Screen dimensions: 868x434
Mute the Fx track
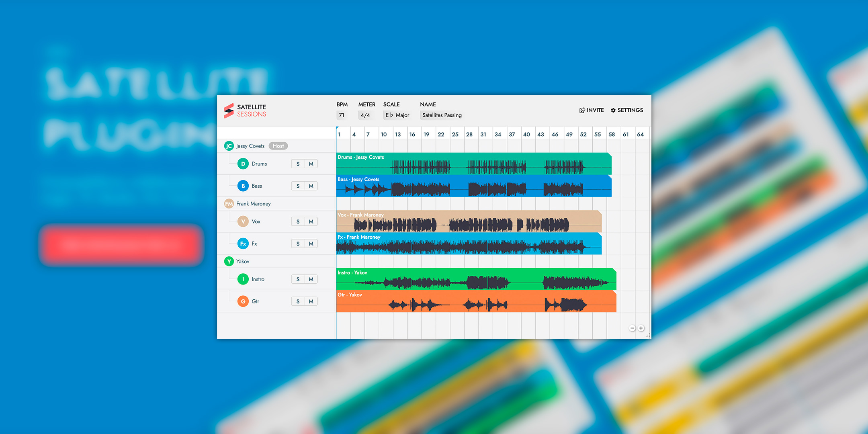(x=311, y=244)
